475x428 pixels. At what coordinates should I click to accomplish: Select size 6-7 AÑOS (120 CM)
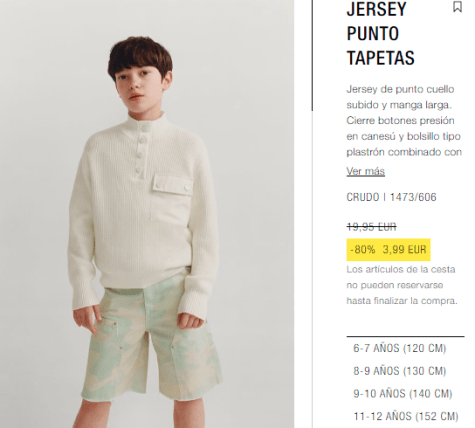point(400,348)
